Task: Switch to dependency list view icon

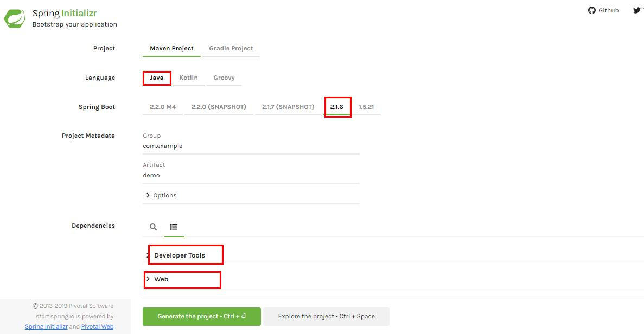Action: [x=174, y=227]
